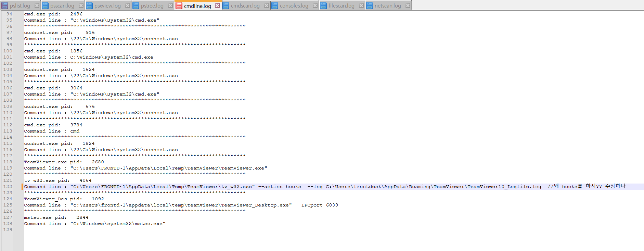This screenshot has height=251, width=644.
Task: Click the save icon on psscan.log tab
Action: tap(45, 5)
